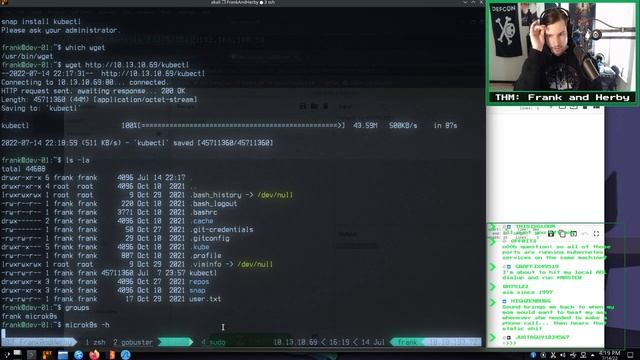640x360 pixels.
Task: Open the file manager from the taskbar
Action: pyautogui.click(x=62, y=355)
